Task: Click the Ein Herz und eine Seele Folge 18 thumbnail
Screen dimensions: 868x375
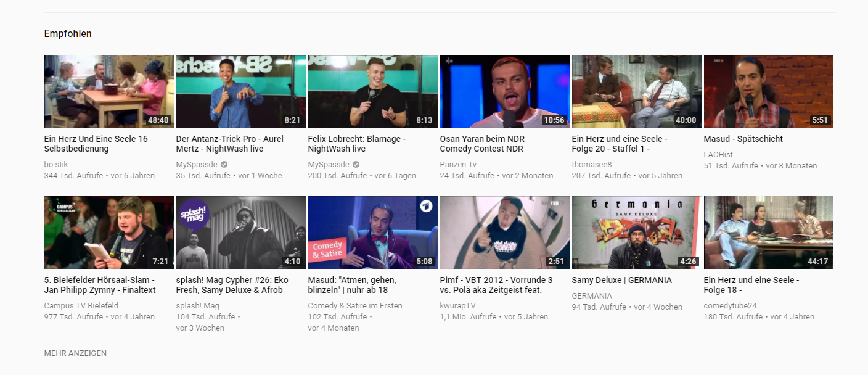Action: [768, 233]
